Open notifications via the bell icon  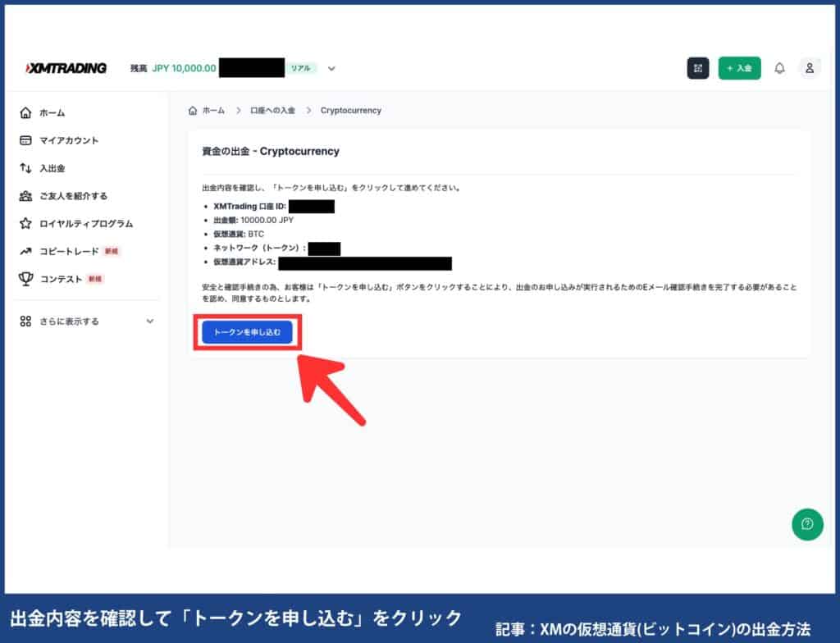[781, 68]
